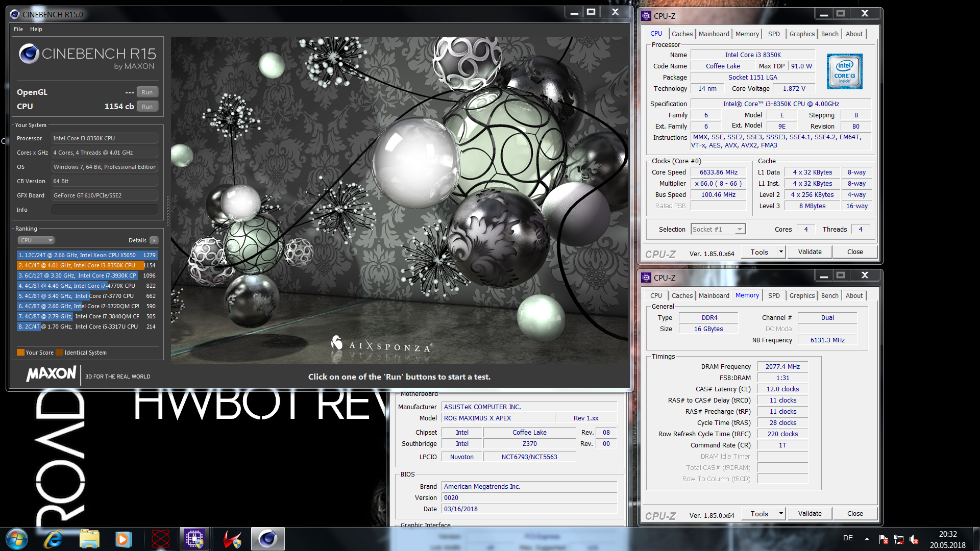Click the red bird shield icon in taskbar
This screenshot has height=551, width=980.
point(232,539)
